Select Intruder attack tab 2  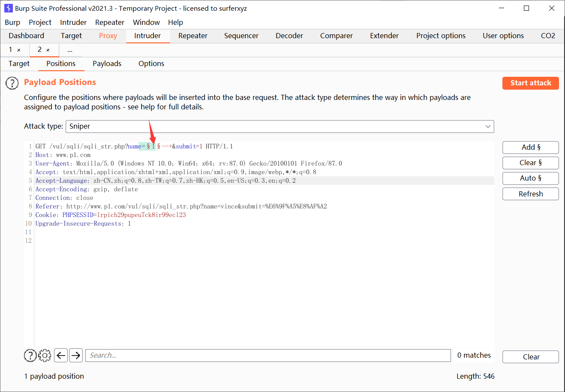tap(39, 50)
